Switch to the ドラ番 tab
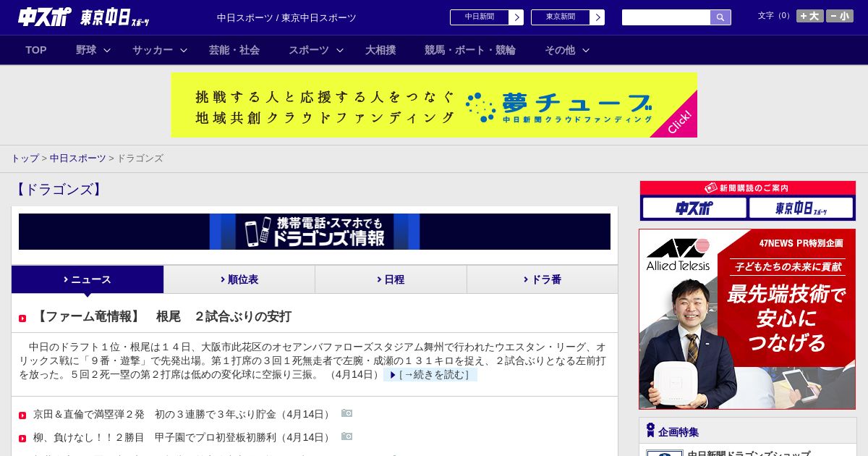Image resolution: width=868 pixels, height=456 pixels. coord(542,279)
